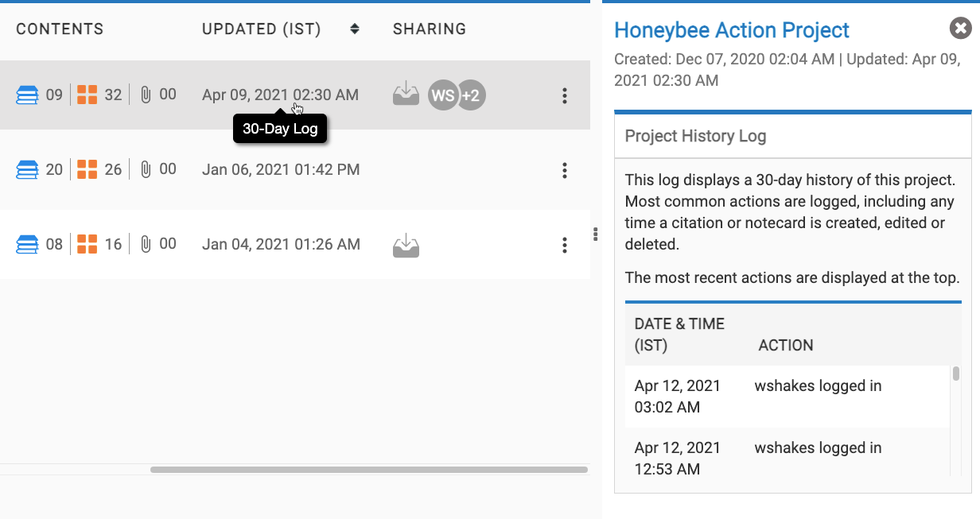Open the Honeybee Action Project title link
This screenshot has height=519, width=980.
click(731, 30)
